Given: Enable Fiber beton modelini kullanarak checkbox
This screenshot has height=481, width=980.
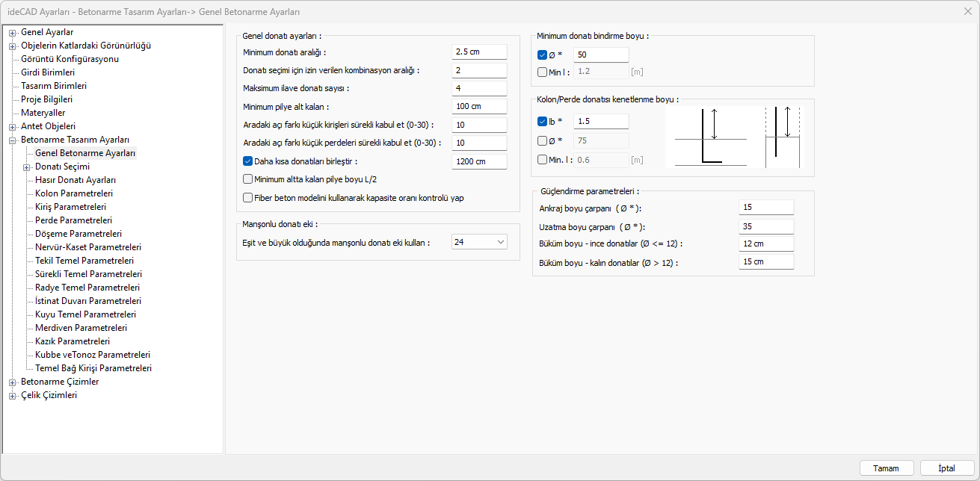Looking at the screenshot, I should [x=248, y=198].
